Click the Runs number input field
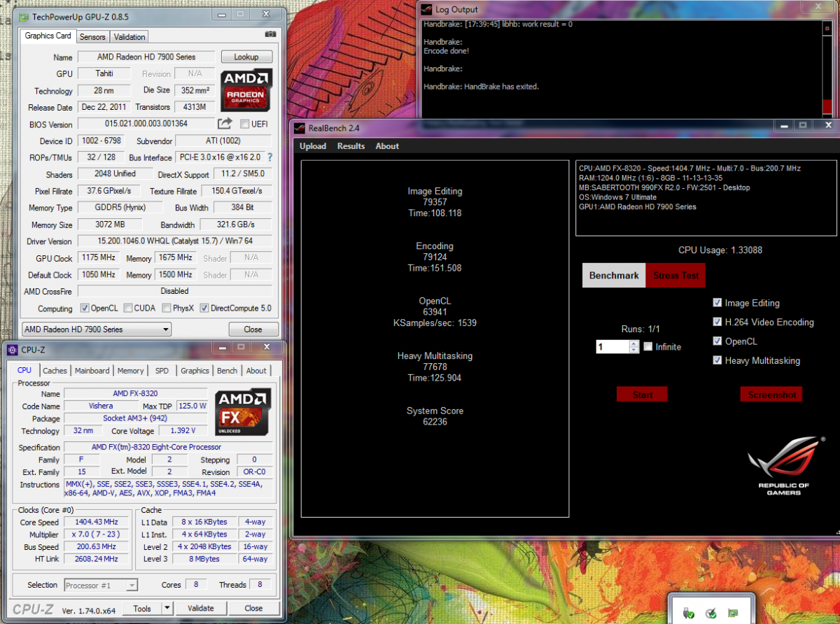Image resolution: width=840 pixels, height=624 pixels. [x=613, y=347]
